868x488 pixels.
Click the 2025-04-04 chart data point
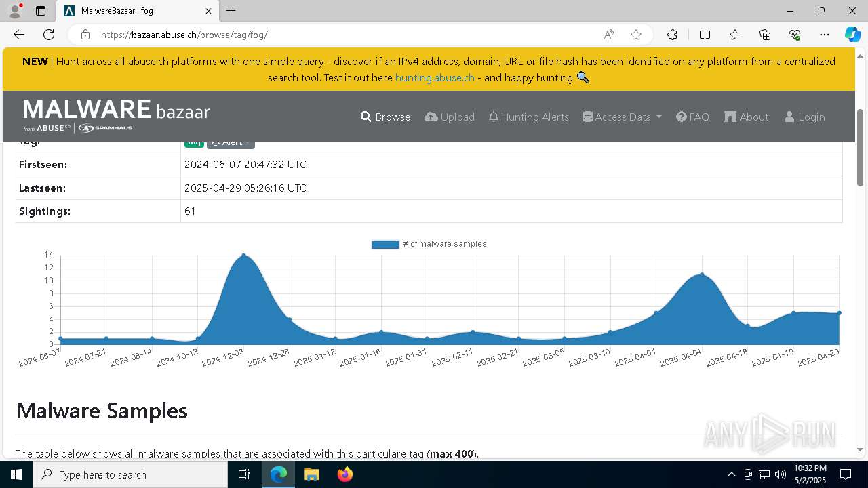tap(702, 274)
